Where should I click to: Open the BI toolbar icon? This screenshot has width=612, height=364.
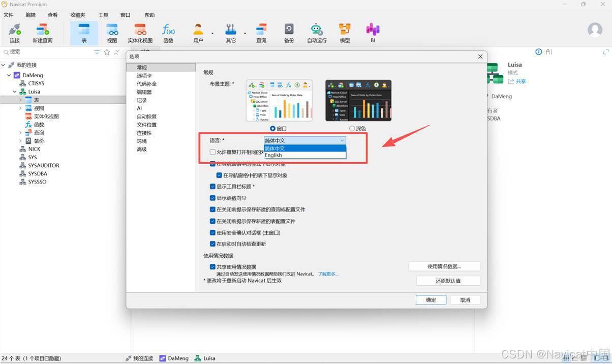tap(373, 33)
